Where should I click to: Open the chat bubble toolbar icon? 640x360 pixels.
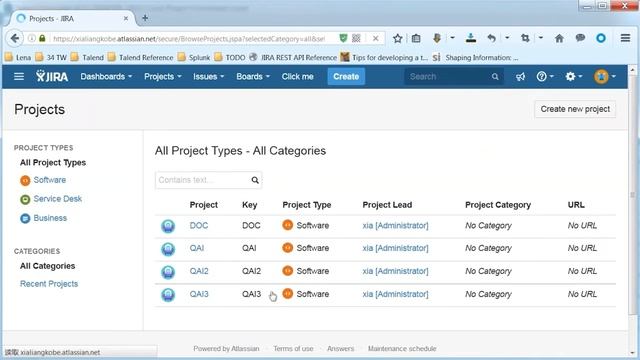point(580,38)
